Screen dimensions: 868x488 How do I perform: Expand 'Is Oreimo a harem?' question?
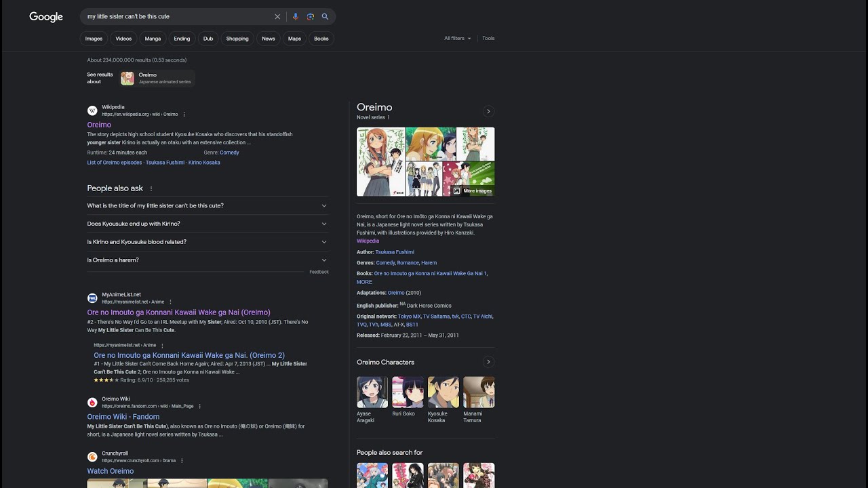tap(208, 260)
